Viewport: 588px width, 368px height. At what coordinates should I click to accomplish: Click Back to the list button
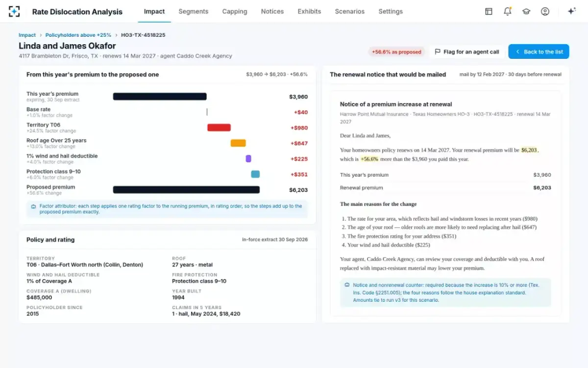(x=539, y=52)
